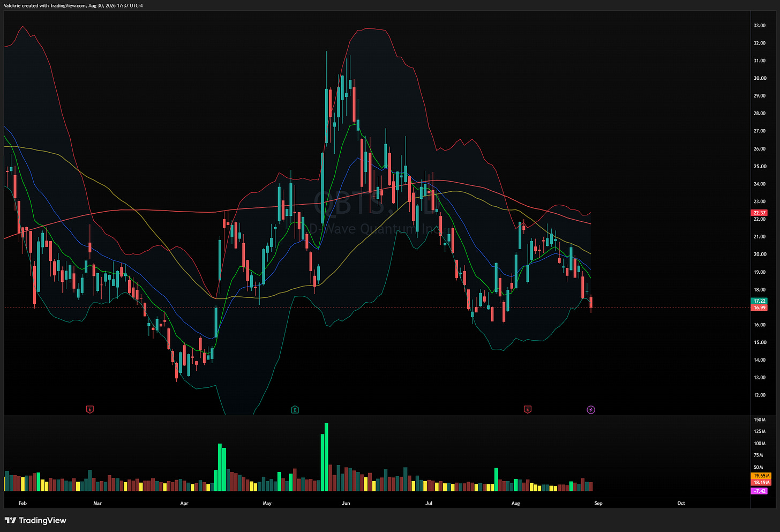Image resolution: width=780 pixels, height=532 pixels.
Task: Click the 'Feb' label on the time axis
Action: coord(22,503)
